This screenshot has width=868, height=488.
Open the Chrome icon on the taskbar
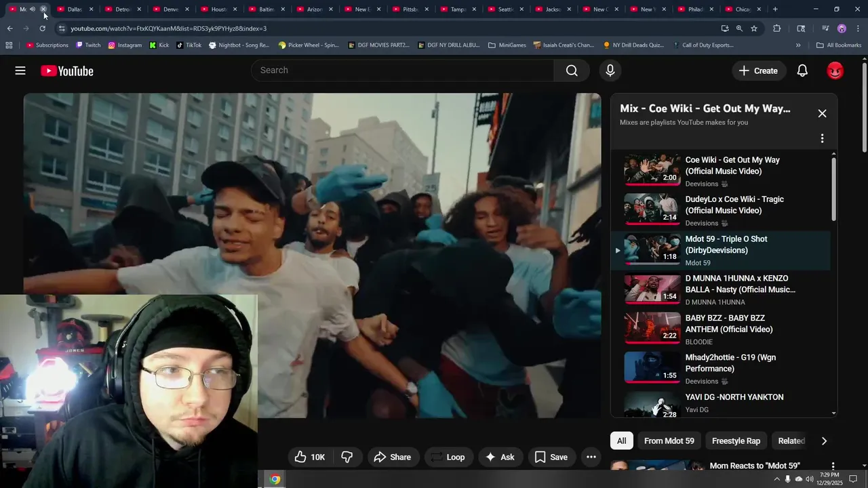(x=275, y=479)
